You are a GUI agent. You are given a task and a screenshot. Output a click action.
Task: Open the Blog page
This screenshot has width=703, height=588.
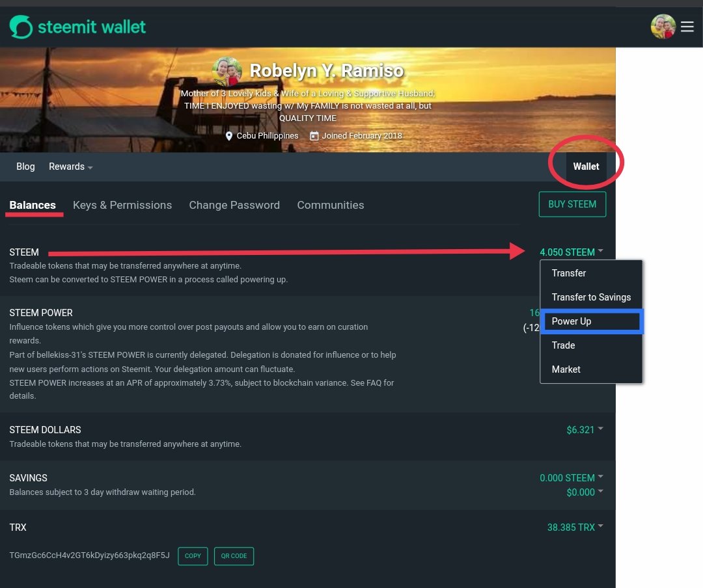click(x=25, y=167)
